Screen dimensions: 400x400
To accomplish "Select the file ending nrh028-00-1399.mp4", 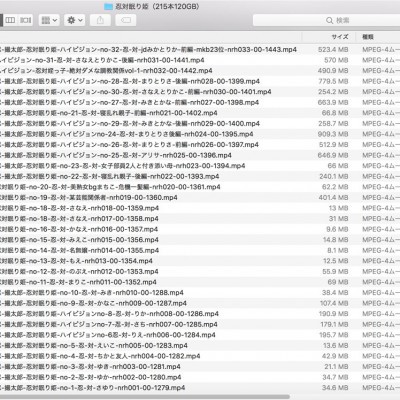I will [x=200, y=81].
